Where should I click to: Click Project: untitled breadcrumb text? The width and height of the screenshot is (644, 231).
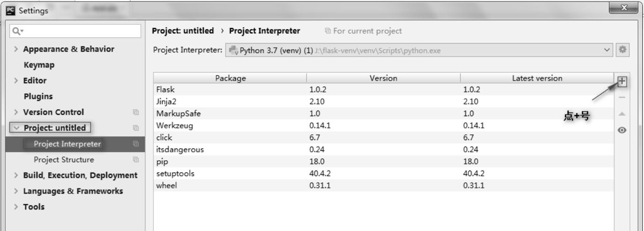click(x=183, y=31)
